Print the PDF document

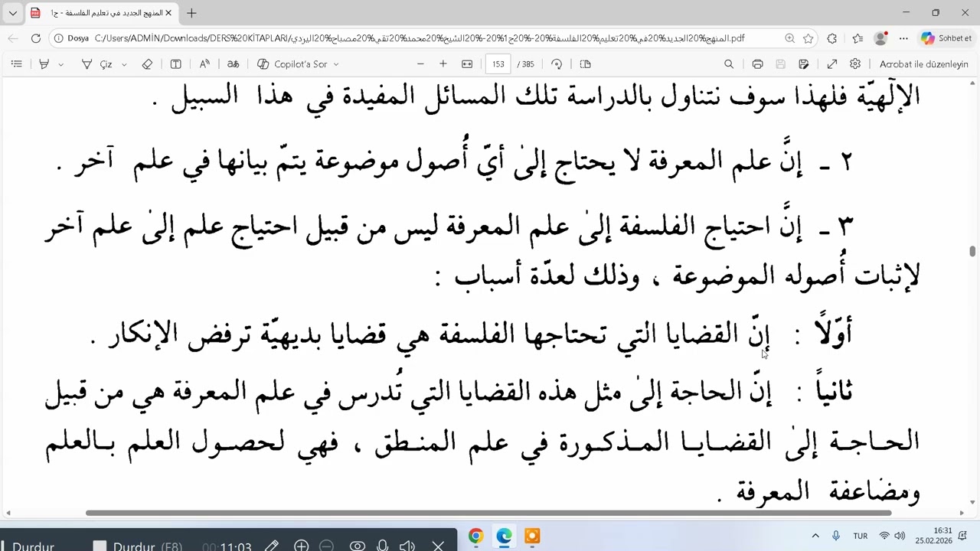point(757,64)
